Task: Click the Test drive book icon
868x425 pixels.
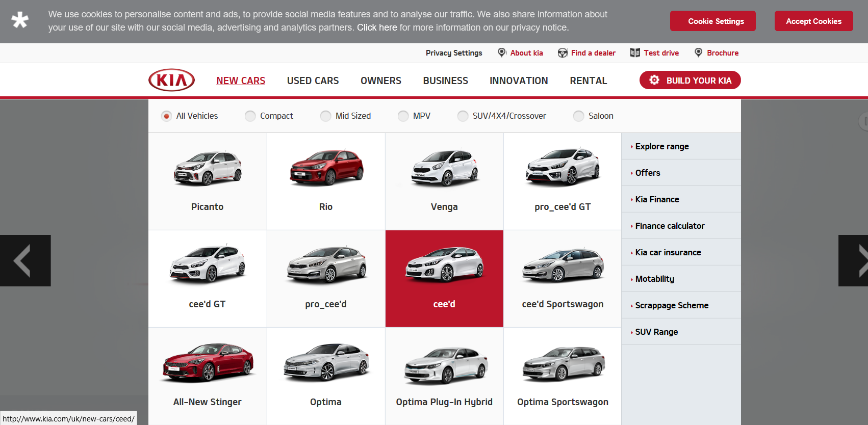Action: click(x=635, y=52)
